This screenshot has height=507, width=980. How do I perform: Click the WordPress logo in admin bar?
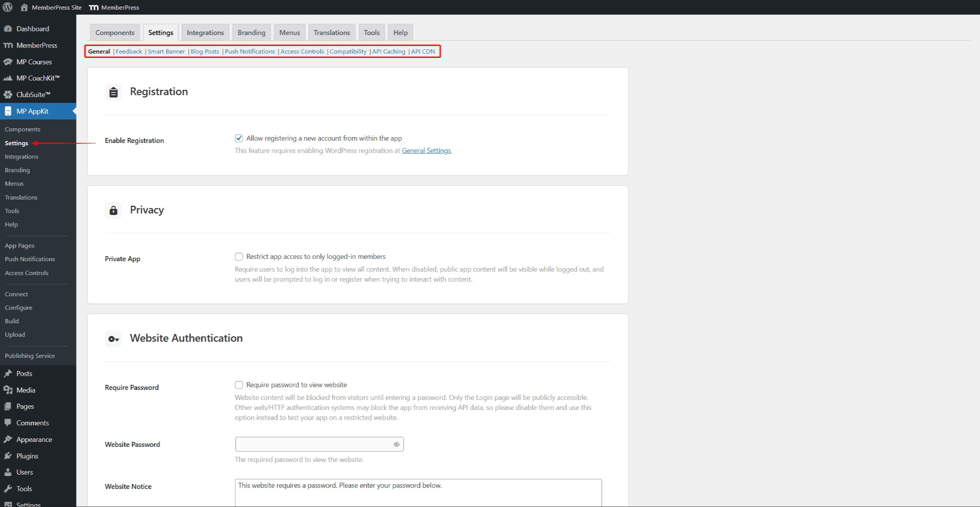(x=7, y=7)
